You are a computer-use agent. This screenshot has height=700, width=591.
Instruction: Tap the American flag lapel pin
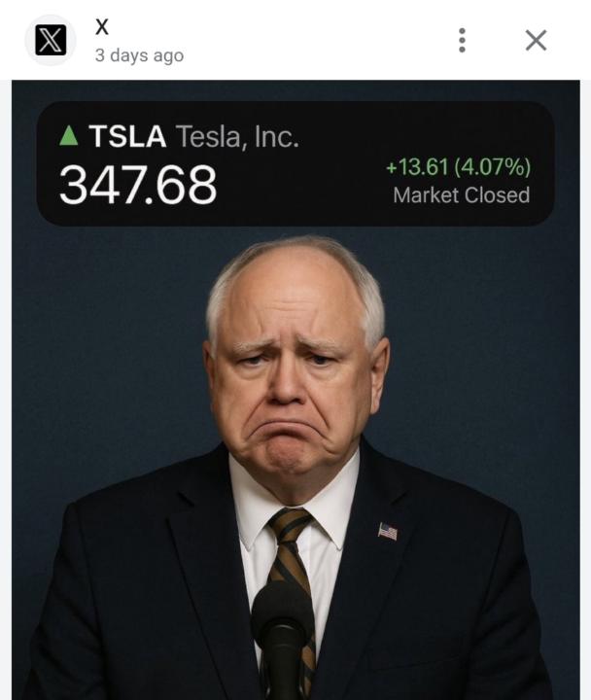click(387, 531)
